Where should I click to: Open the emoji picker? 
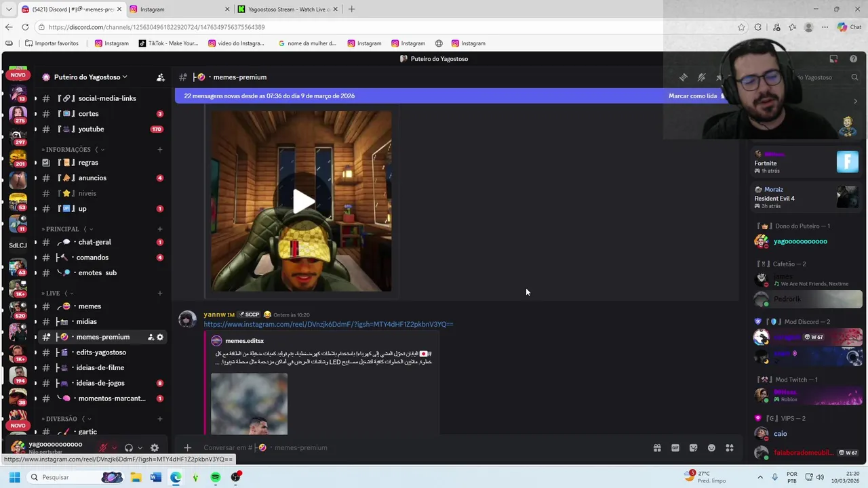click(711, 448)
